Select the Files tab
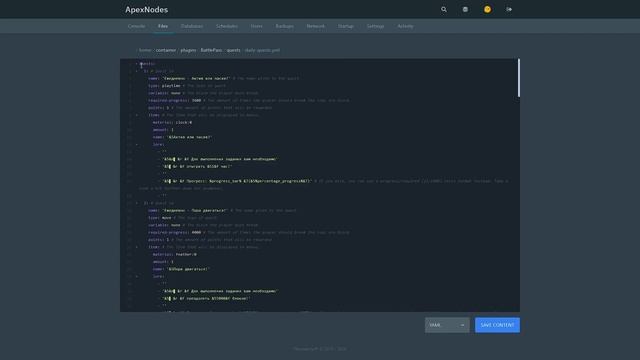The width and height of the screenshot is (640, 360). [x=163, y=26]
